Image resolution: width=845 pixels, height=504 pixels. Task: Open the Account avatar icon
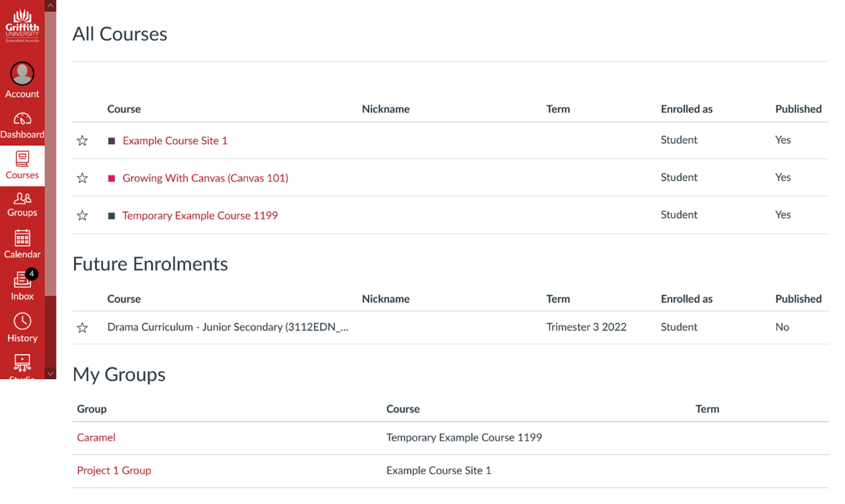[x=22, y=73]
